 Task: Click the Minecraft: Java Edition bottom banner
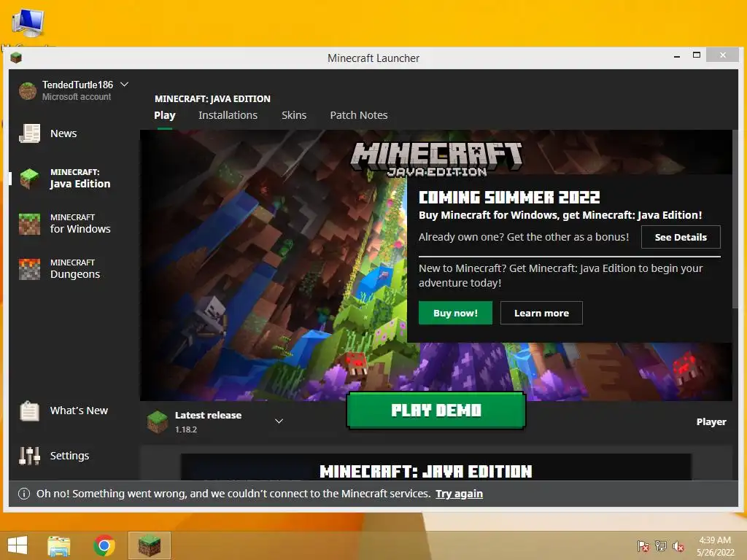[436, 467]
